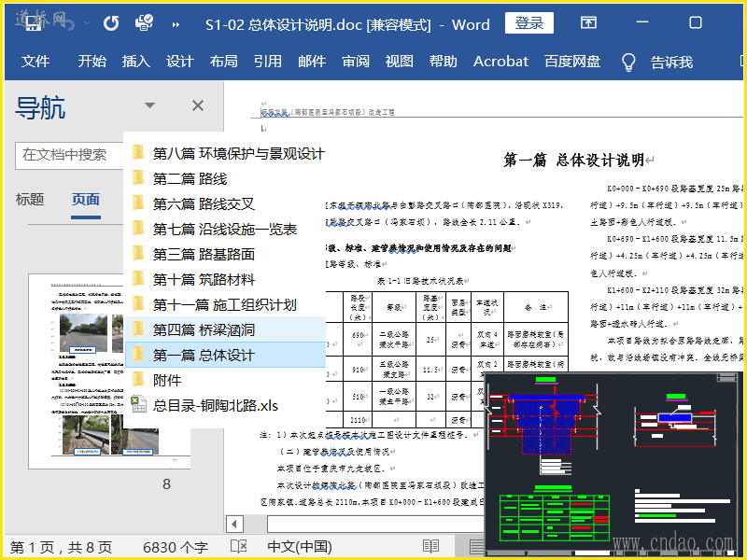Viewport: 747px width, 560px height.
Task: Close the 导航 navigation pane
Action: [x=198, y=105]
